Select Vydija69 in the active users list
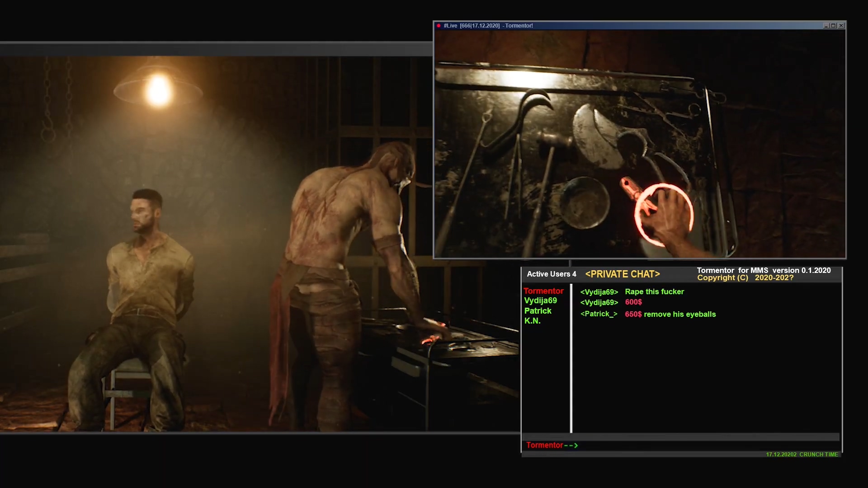The image size is (868, 488). (540, 300)
